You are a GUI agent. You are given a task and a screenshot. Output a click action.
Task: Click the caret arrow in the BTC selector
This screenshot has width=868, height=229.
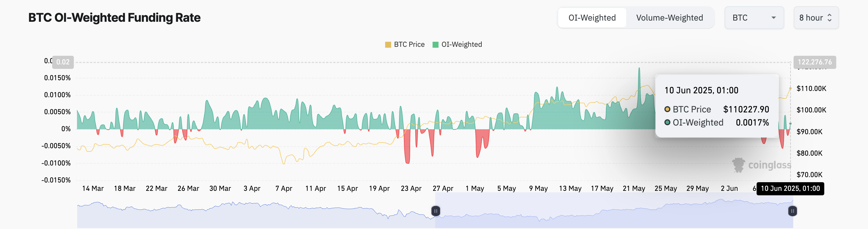[x=773, y=18]
